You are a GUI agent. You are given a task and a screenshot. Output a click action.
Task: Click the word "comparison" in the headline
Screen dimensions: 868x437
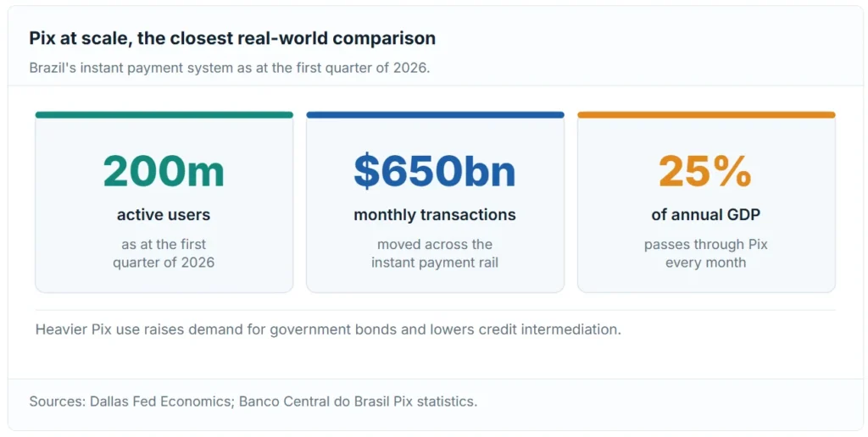click(x=384, y=38)
